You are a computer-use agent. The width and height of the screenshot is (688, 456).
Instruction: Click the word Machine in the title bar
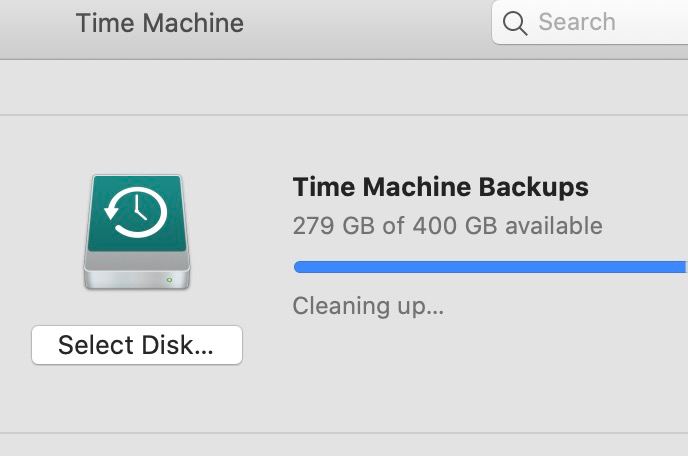tap(193, 23)
